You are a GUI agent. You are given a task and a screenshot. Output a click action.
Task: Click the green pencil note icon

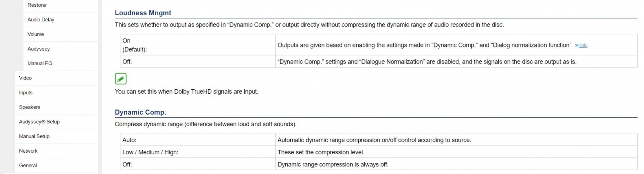tap(121, 79)
